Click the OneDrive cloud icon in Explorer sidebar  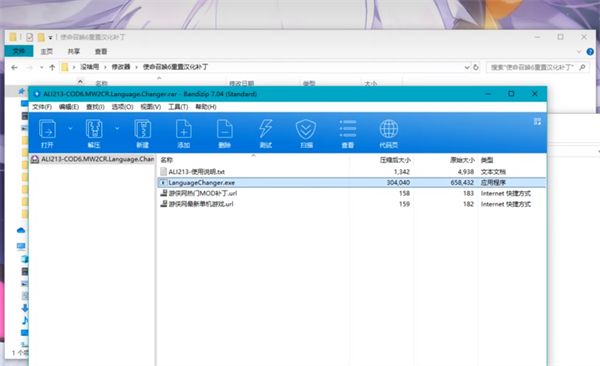pyautogui.click(x=21, y=230)
